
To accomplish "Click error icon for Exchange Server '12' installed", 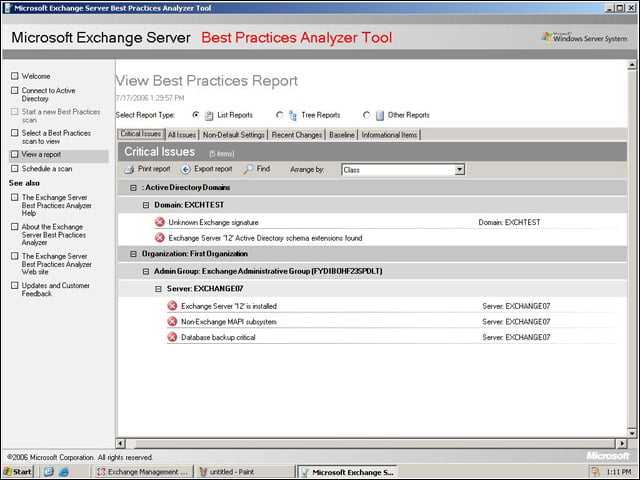I will [172, 306].
